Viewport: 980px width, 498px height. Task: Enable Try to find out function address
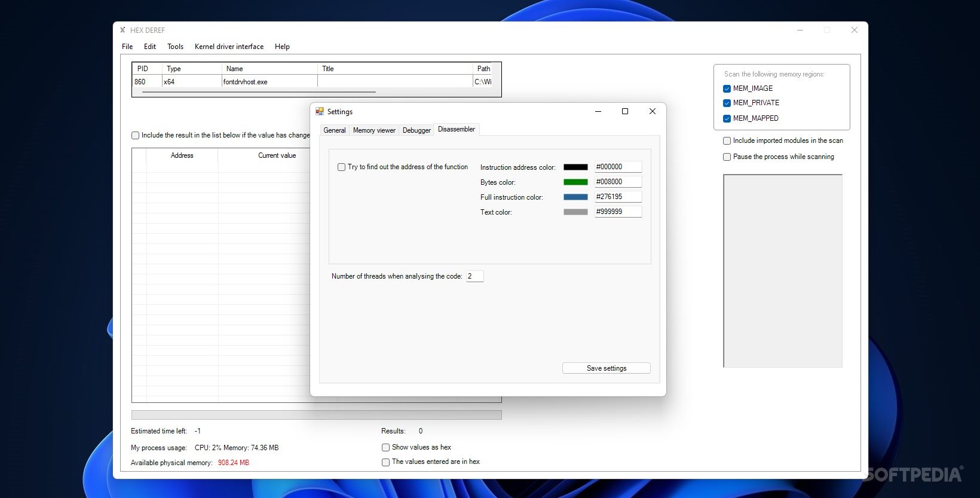pos(342,167)
